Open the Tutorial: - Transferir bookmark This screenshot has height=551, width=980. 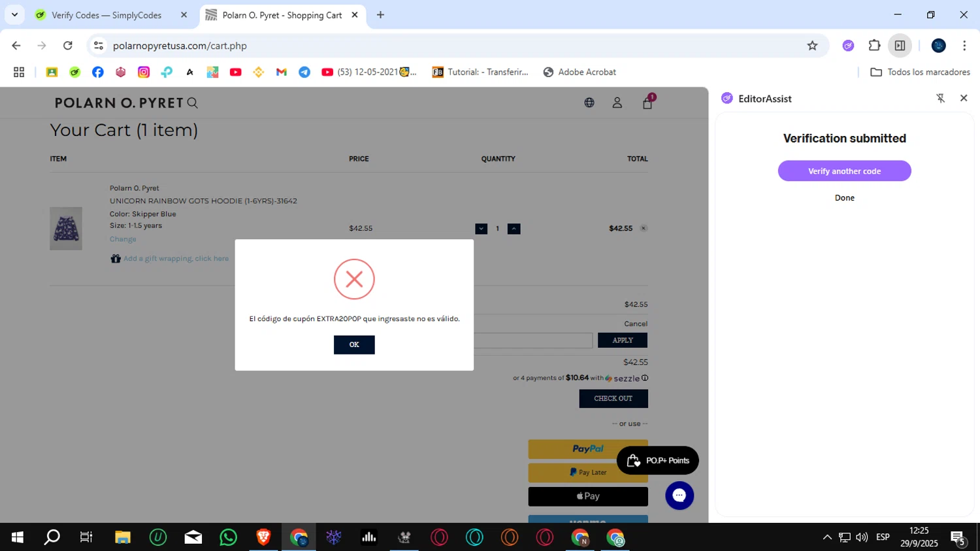pos(480,72)
